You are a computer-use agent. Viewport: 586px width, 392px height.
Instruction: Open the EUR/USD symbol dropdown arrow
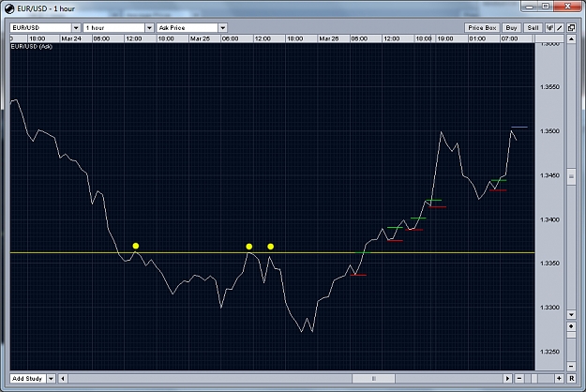(x=76, y=27)
